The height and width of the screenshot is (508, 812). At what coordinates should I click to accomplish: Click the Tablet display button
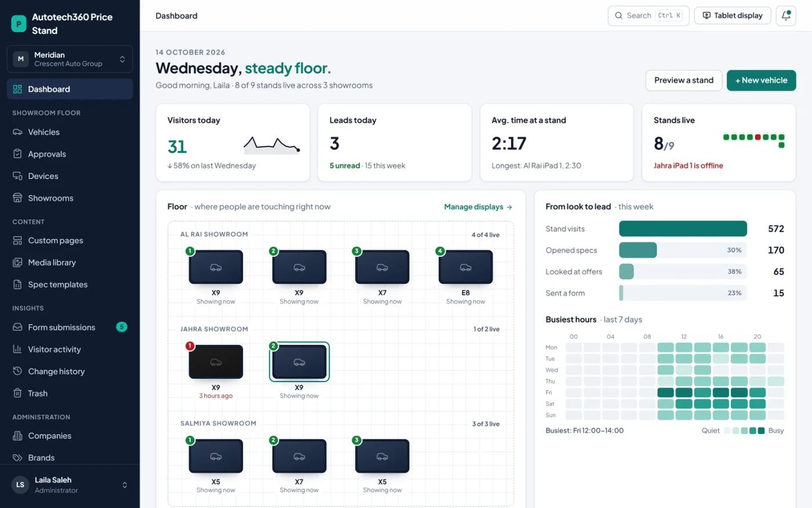[733, 16]
